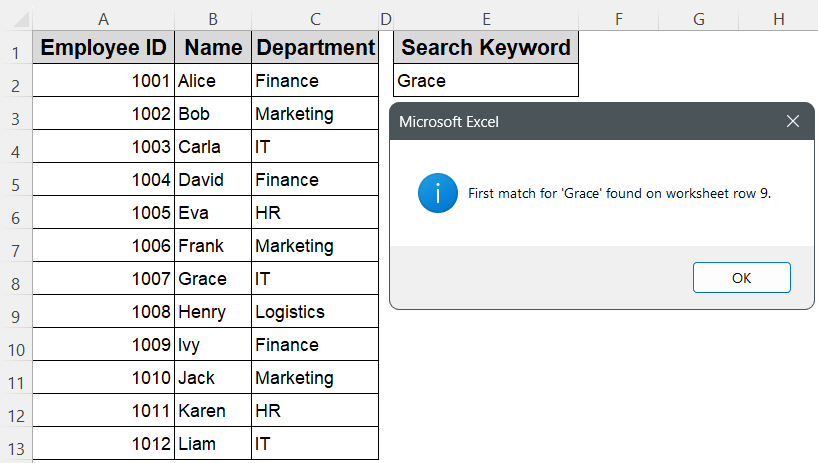Select column E header
818x463 pixels.
click(x=486, y=17)
